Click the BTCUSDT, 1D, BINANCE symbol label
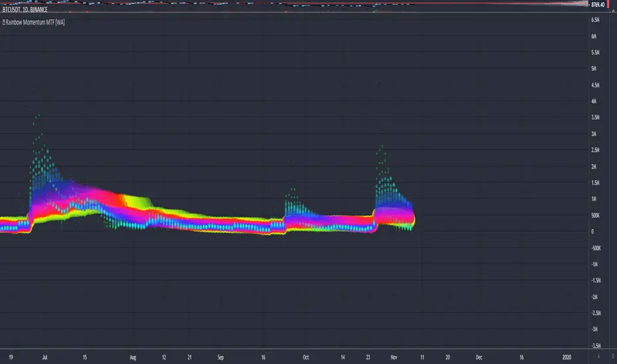The height and width of the screenshot is (364, 617). pos(24,9)
